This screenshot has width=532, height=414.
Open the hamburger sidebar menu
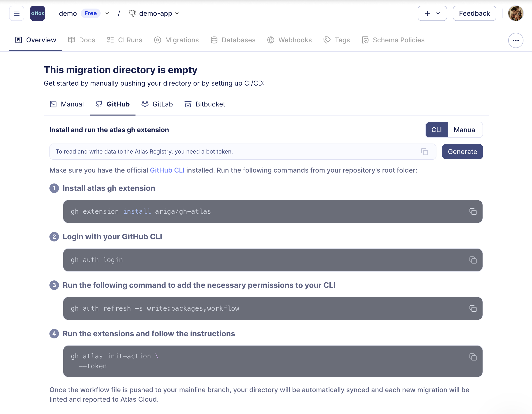pos(17,13)
